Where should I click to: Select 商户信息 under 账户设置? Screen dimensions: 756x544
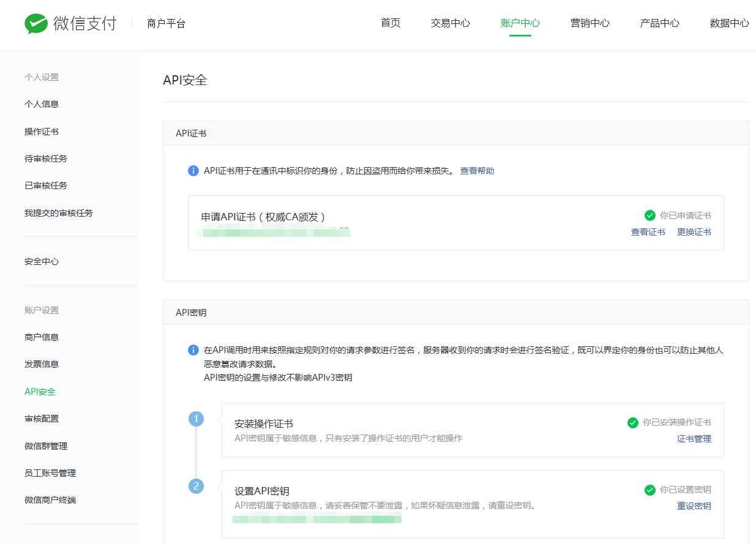click(x=42, y=337)
